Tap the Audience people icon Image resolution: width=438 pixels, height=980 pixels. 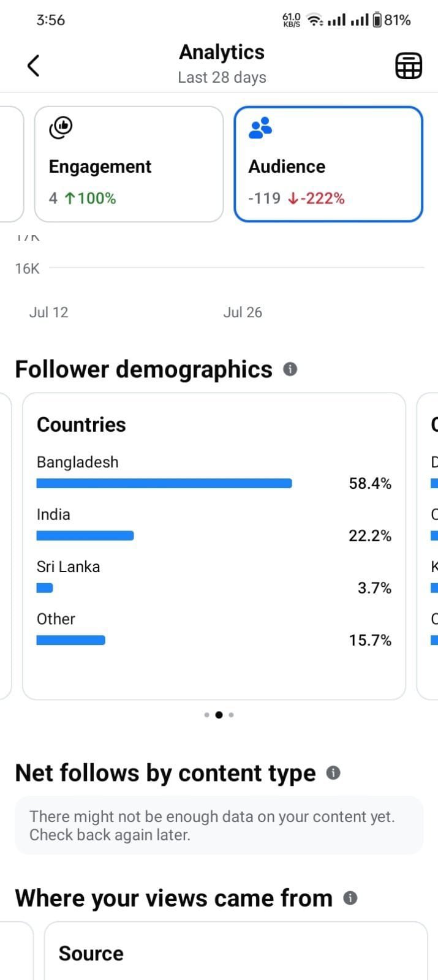click(260, 128)
